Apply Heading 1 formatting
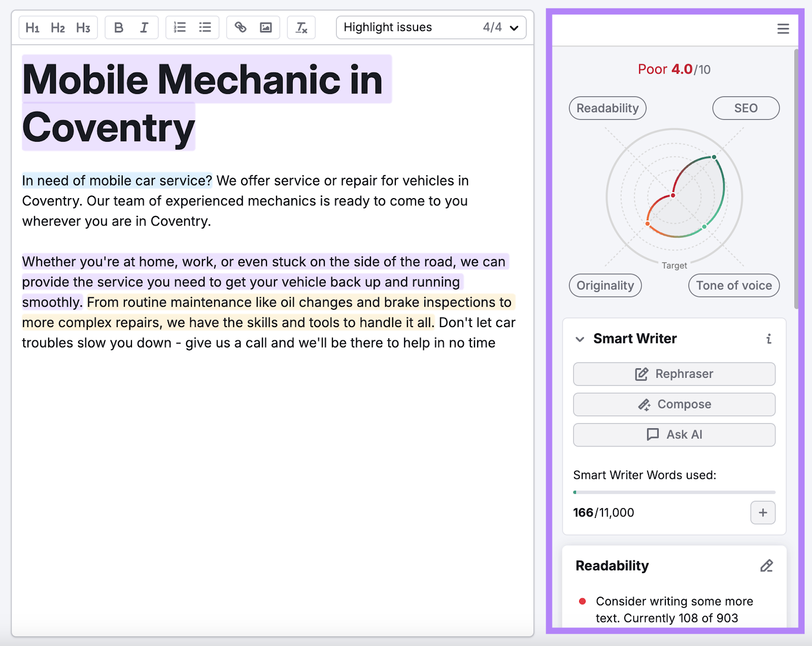 click(x=32, y=27)
